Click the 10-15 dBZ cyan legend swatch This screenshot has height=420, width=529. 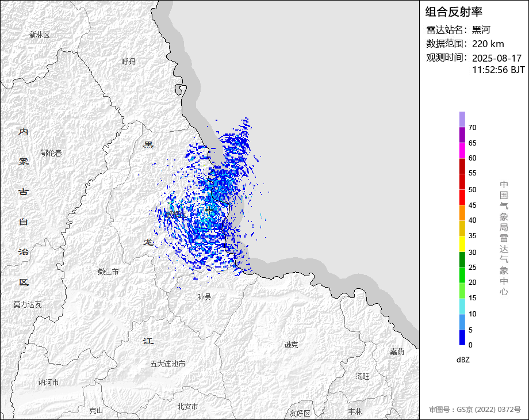(462, 306)
